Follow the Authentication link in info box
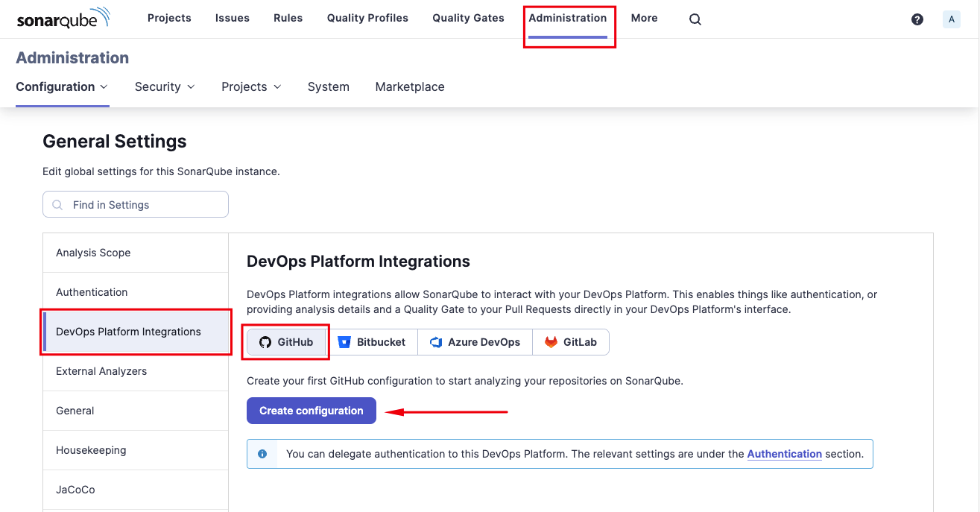 [x=784, y=453]
